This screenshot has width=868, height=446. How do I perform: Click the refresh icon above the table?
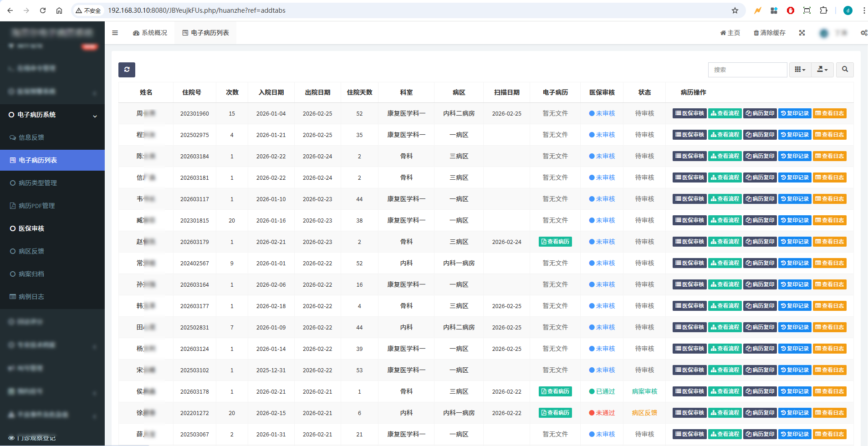coord(127,70)
